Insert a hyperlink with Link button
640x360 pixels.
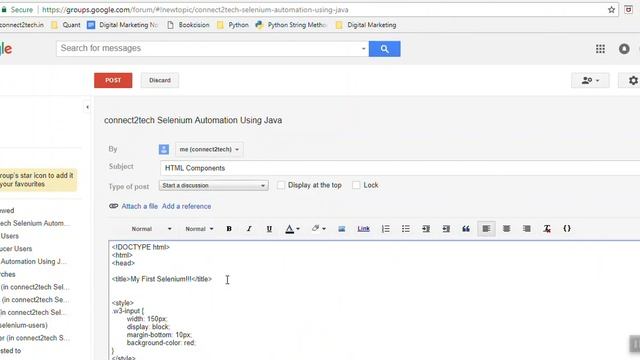coord(363,229)
